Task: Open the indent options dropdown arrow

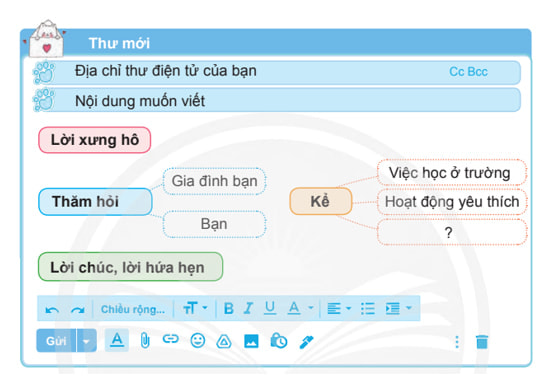Action: point(409,307)
